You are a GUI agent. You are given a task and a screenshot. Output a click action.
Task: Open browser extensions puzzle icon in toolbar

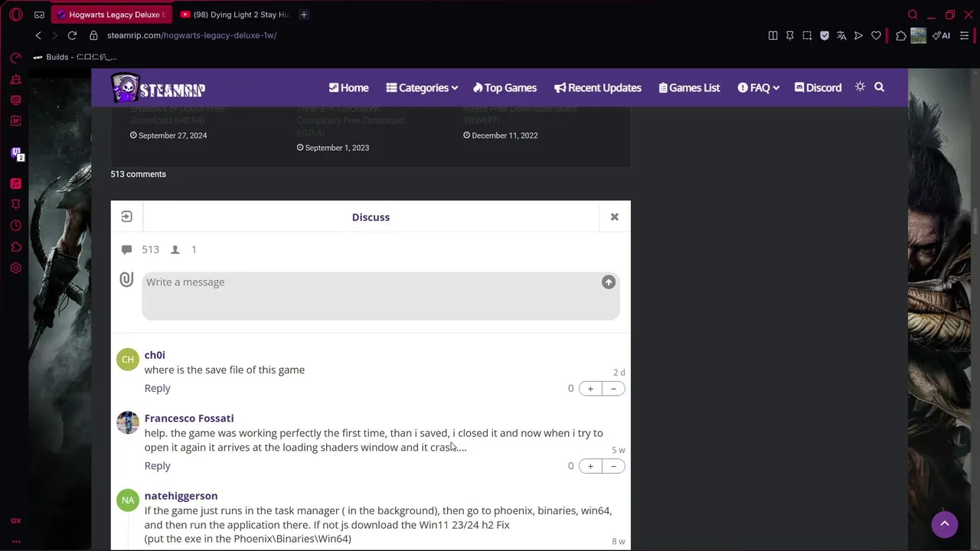point(901,35)
